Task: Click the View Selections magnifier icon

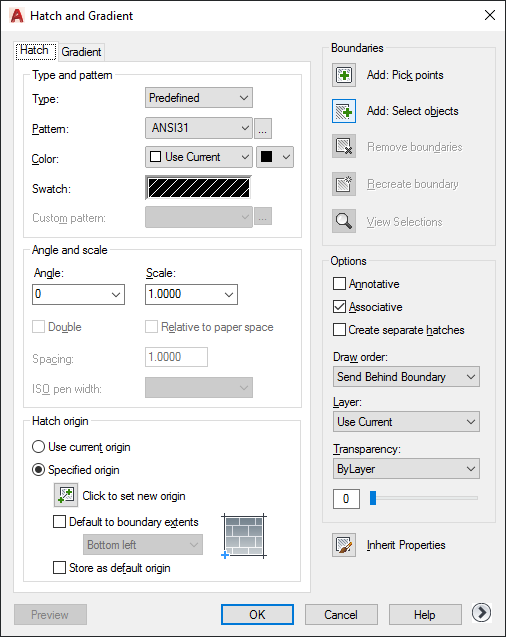Action: [x=344, y=221]
